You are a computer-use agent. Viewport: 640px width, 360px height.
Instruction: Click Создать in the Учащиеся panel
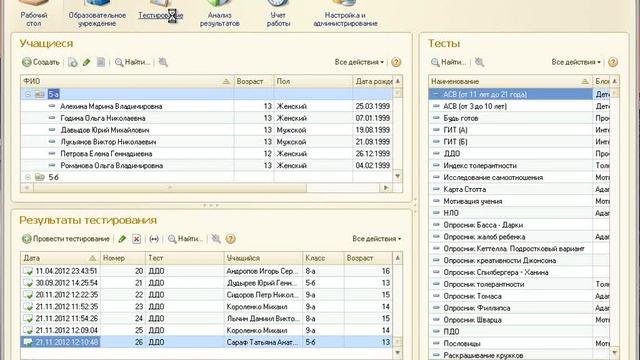tap(41, 62)
